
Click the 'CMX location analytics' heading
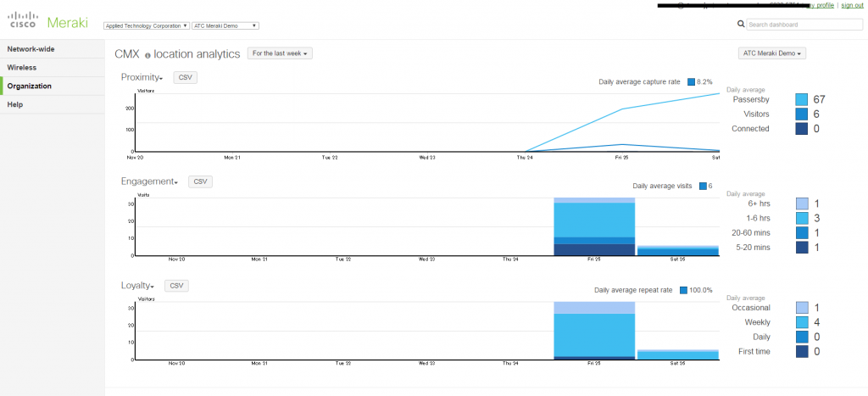[x=177, y=53]
